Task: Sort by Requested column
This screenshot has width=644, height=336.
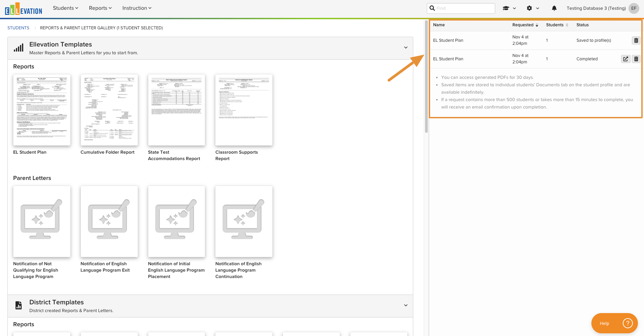Action: tap(525, 25)
